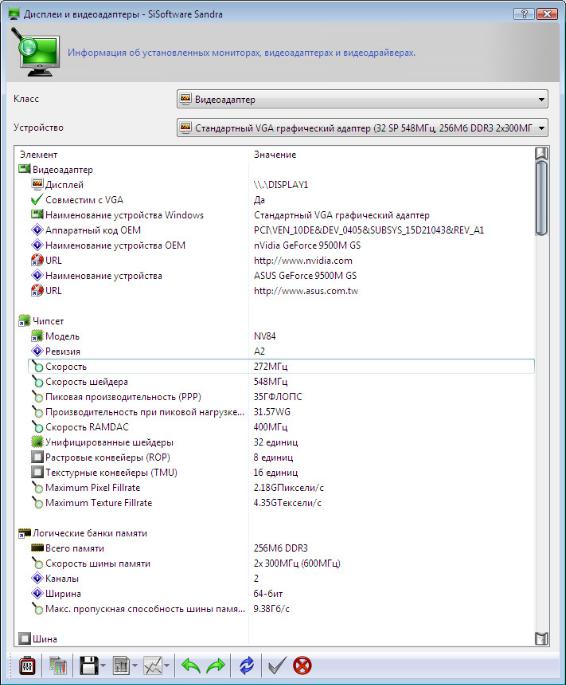The width and height of the screenshot is (566, 685).
Task: Select the highlighted Скорость 272МГц row
Action: pos(282,367)
